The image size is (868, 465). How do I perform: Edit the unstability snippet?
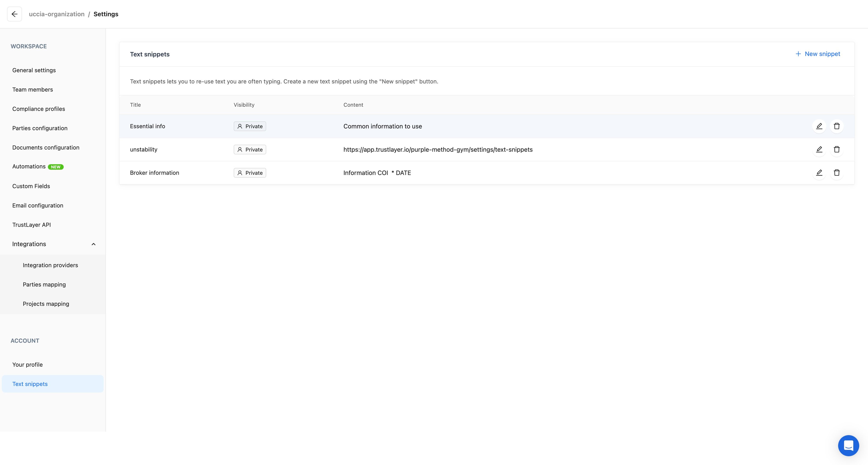(819, 149)
